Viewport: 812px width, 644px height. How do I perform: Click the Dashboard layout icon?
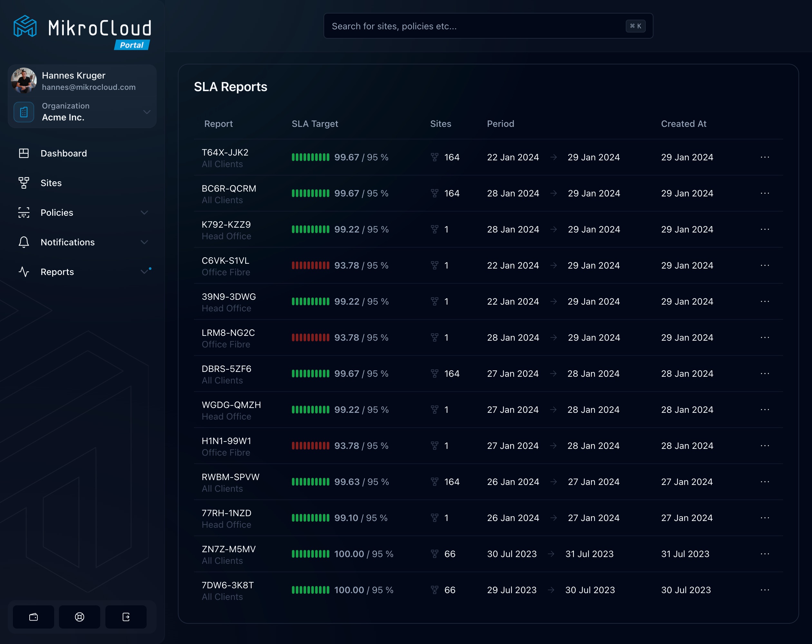24,153
